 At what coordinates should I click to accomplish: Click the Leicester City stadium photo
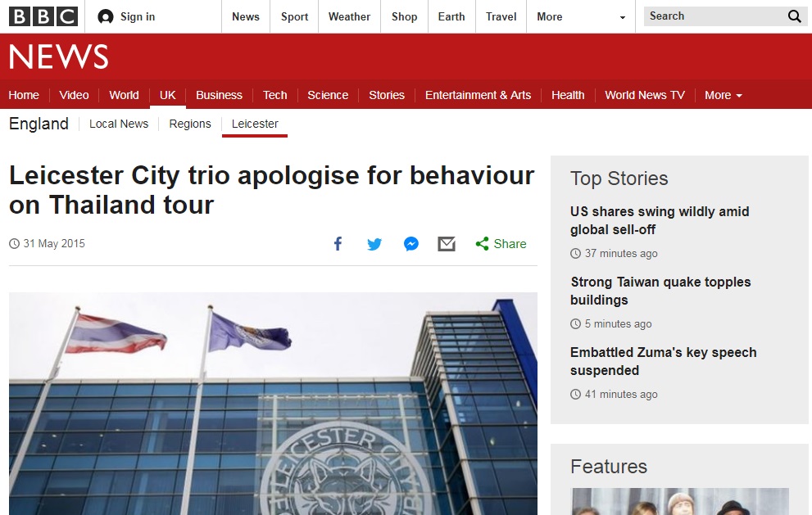pyautogui.click(x=273, y=404)
